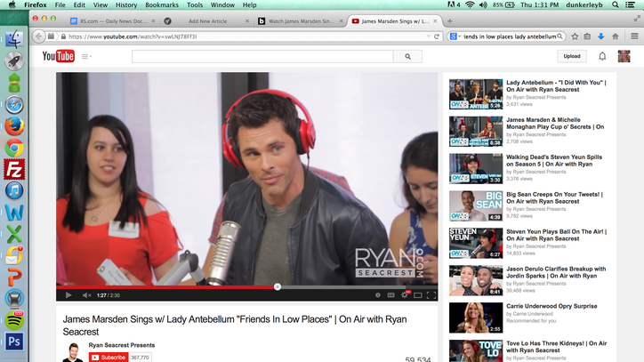The width and height of the screenshot is (644, 362).
Task: Expand YouTube guide menu next to logo
Action: 86,56
